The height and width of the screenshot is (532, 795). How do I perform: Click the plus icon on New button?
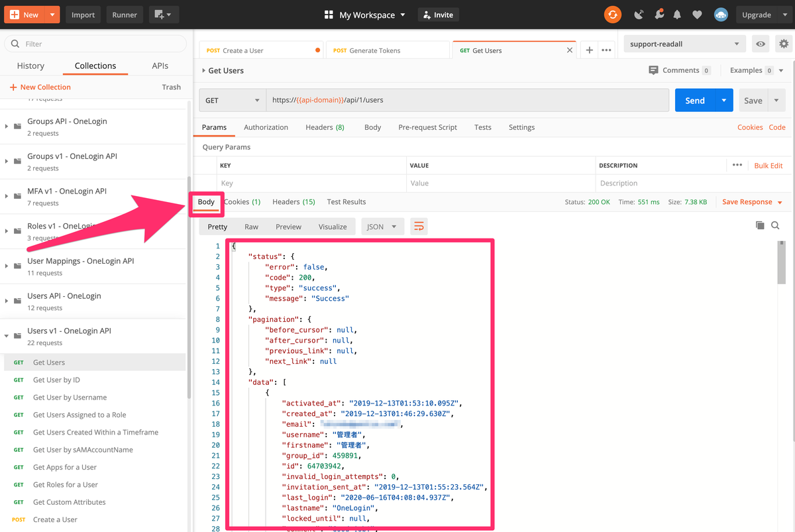[15, 15]
